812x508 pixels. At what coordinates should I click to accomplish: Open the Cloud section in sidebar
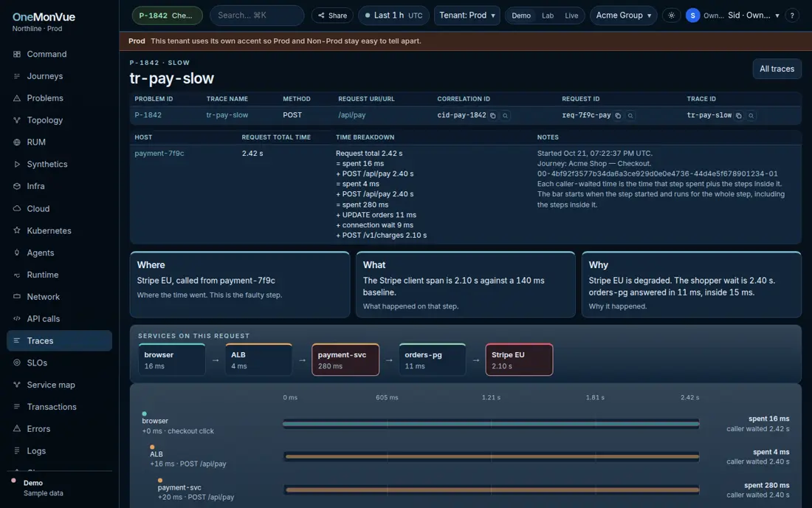60,209
